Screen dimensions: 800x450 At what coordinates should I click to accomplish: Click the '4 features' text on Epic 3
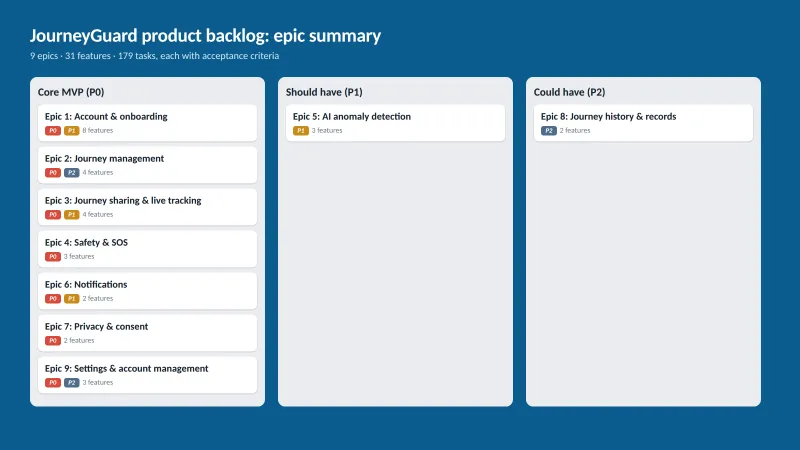97,215
